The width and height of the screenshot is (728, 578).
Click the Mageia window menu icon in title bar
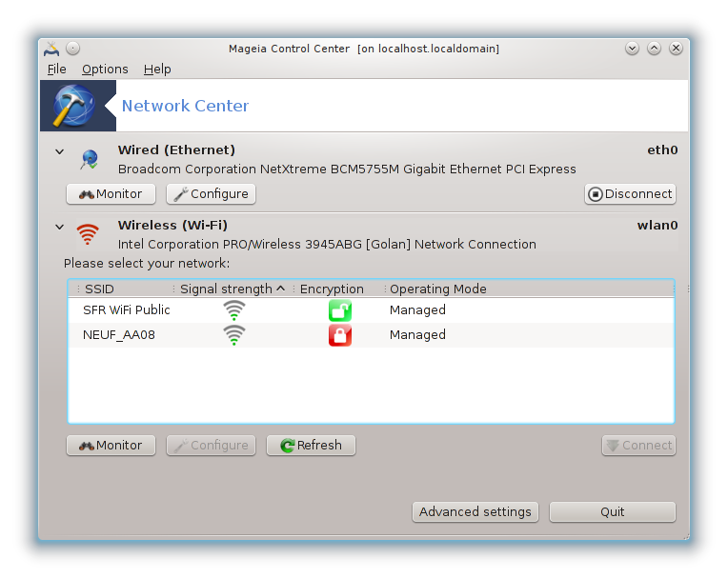(x=51, y=49)
